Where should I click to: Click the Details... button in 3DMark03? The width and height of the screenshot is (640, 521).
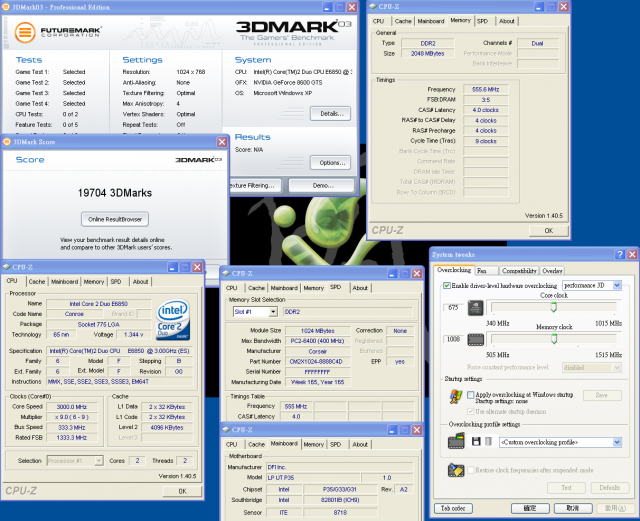click(x=330, y=114)
